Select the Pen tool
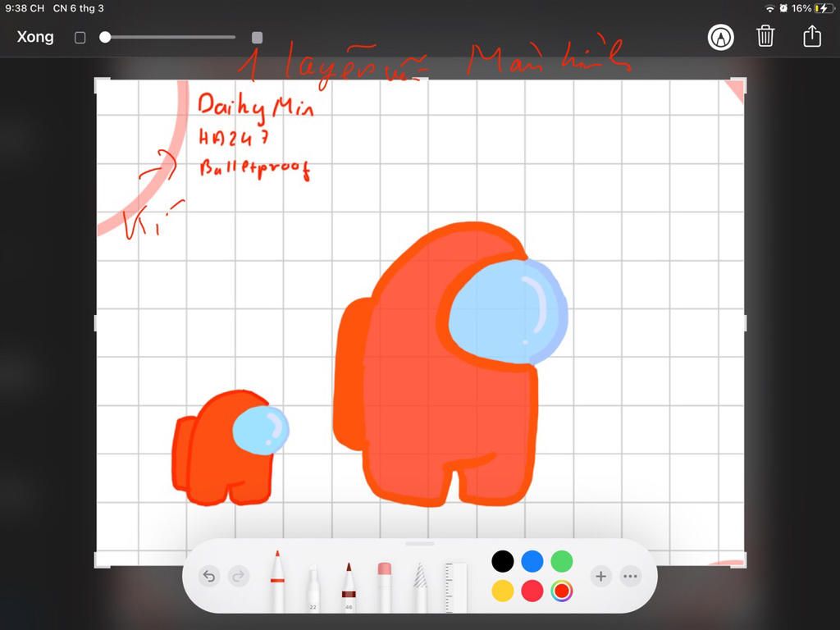 point(277,580)
